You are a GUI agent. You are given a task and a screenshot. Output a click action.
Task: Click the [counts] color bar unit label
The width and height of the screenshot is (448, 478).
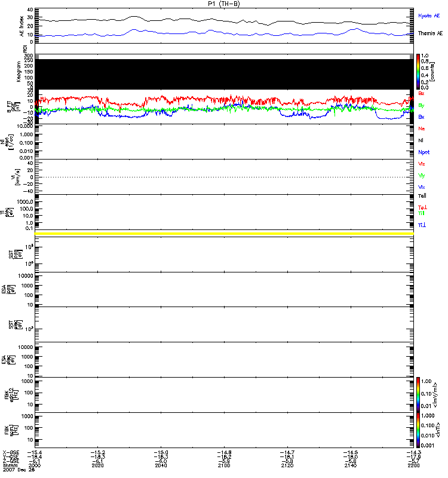(x=432, y=72)
